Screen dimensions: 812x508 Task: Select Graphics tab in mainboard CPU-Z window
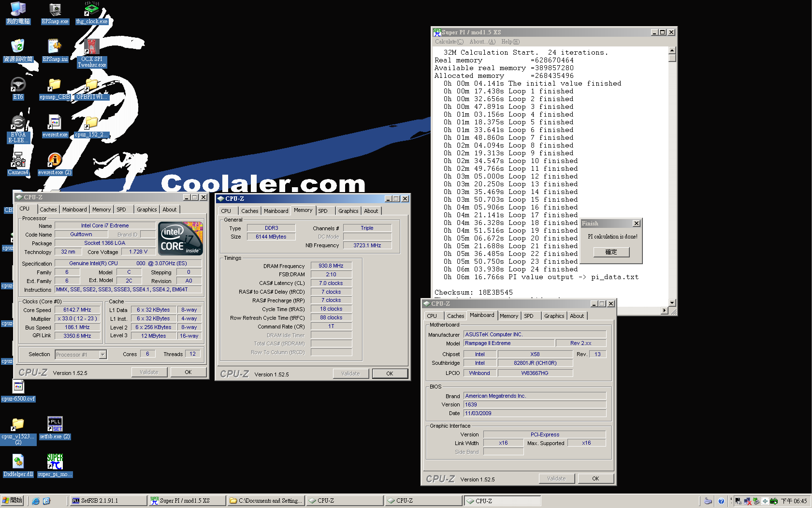tap(554, 316)
